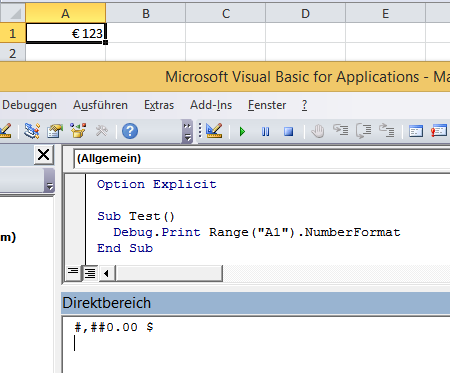Screen dimensions: 450x373
Task: Open the (Allgemein) object dropdown
Action: (x=262, y=158)
